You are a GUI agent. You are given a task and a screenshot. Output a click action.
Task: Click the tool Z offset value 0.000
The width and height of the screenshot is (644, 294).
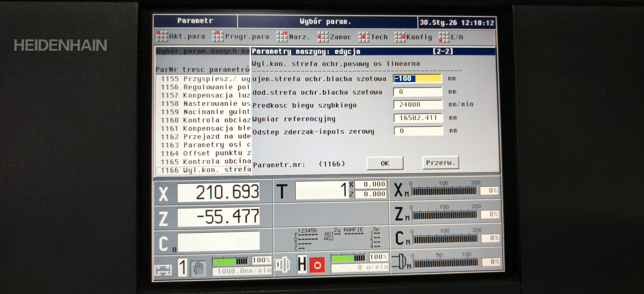(x=370, y=194)
